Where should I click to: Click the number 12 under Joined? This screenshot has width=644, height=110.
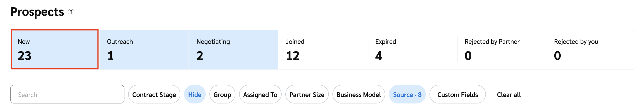293,55
